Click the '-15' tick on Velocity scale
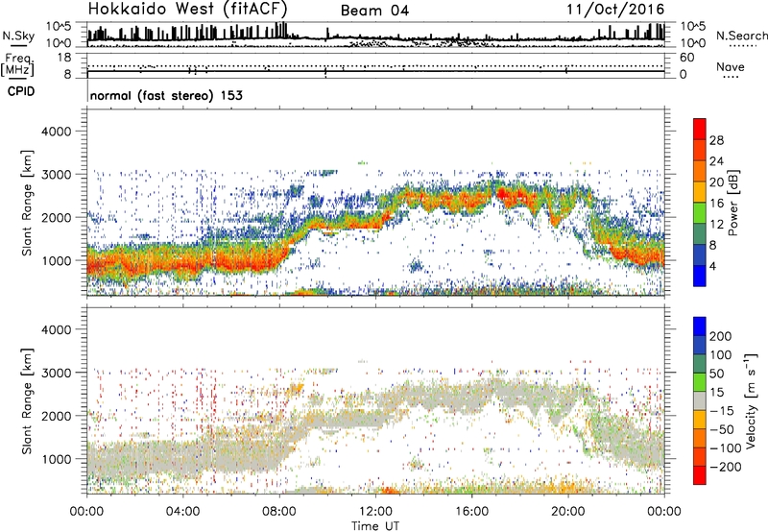This screenshot has width=768, height=532. [x=721, y=411]
